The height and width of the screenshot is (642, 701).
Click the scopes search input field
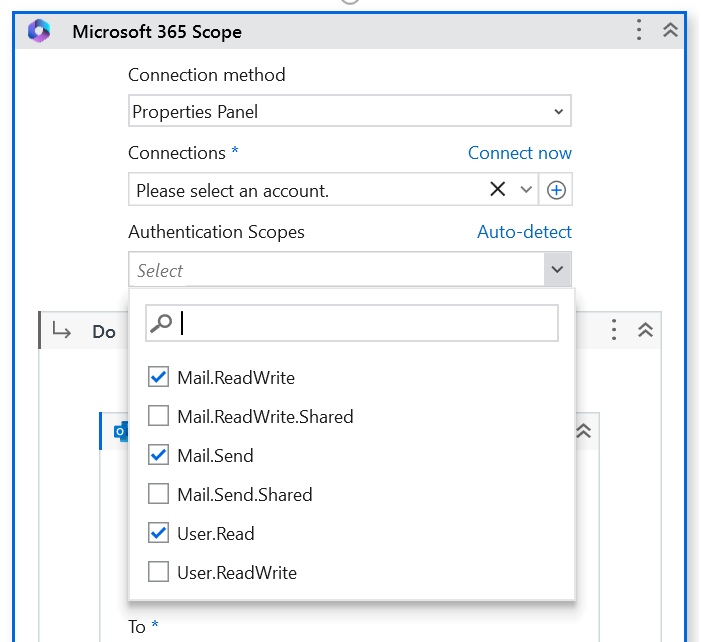pyautogui.click(x=352, y=323)
